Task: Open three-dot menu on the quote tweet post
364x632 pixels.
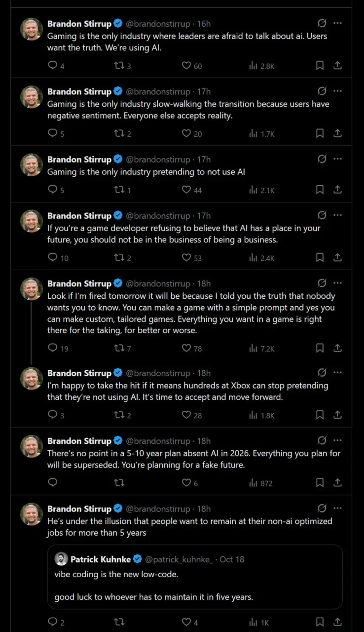Action: coord(338,508)
